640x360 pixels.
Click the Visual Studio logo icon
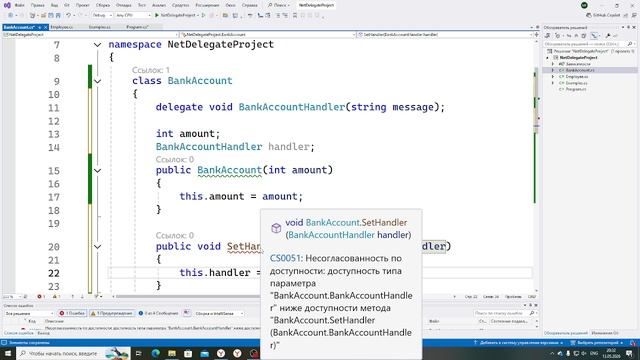pos(7,5)
